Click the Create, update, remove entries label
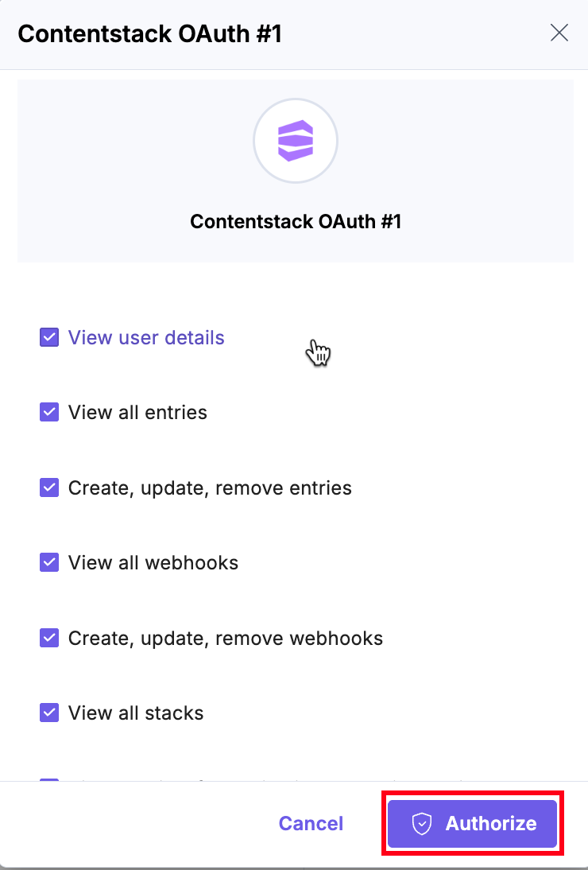This screenshot has width=588, height=870. (210, 487)
